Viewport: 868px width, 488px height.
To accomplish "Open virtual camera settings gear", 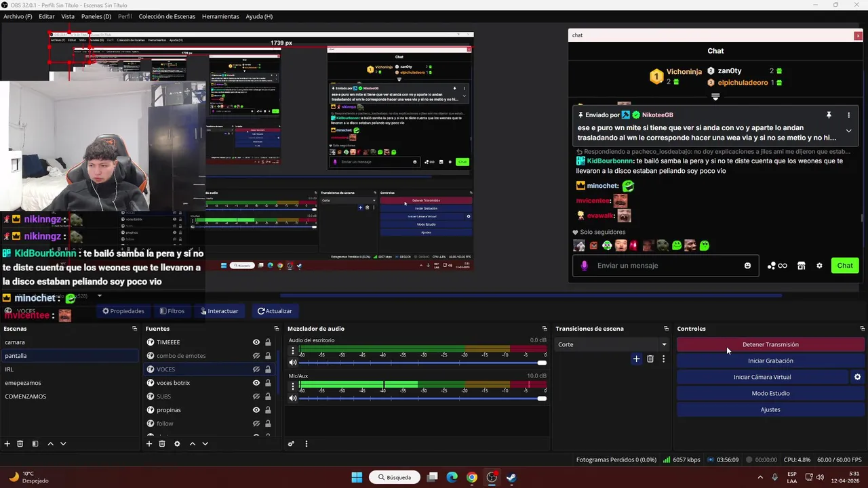I will click(857, 377).
